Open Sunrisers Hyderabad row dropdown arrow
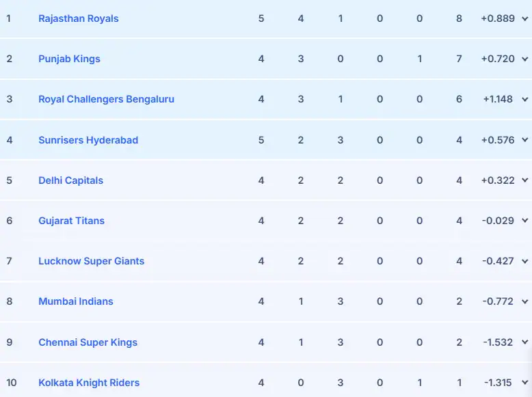Screen dimensions: 532x397 (524, 140)
